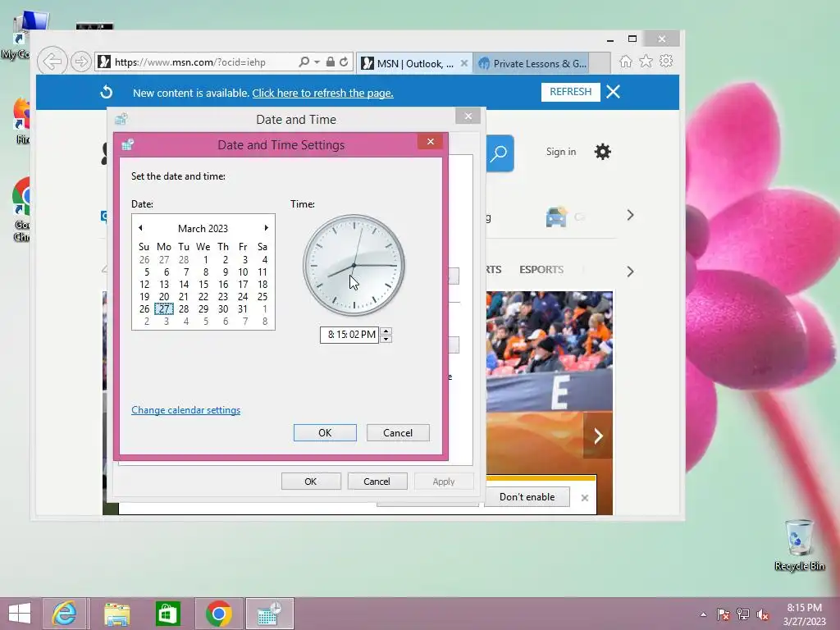Image resolution: width=840 pixels, height=630 pixels.
Task: Click the 'Click here to refresh the page' link
Action: coord(322,93)
